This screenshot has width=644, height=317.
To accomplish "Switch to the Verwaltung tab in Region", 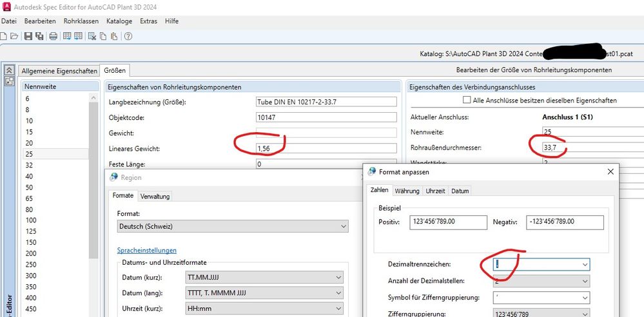I will pyautogui.click(x=155, y=197).
